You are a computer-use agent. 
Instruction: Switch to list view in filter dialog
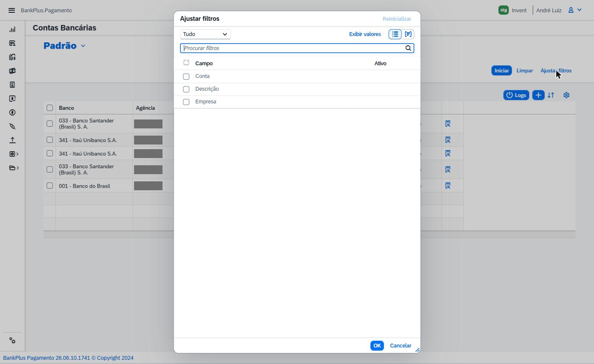click(395, 34)
